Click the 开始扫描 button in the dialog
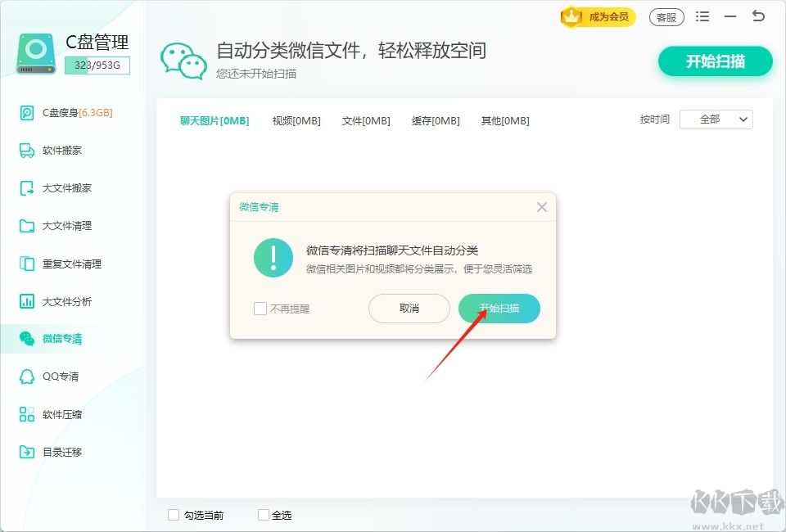The width and height of the screenshot is (786, 532). [499, 309]
